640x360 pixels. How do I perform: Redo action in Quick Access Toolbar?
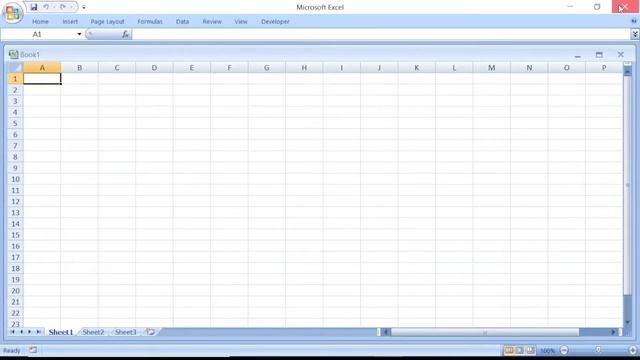63,7
